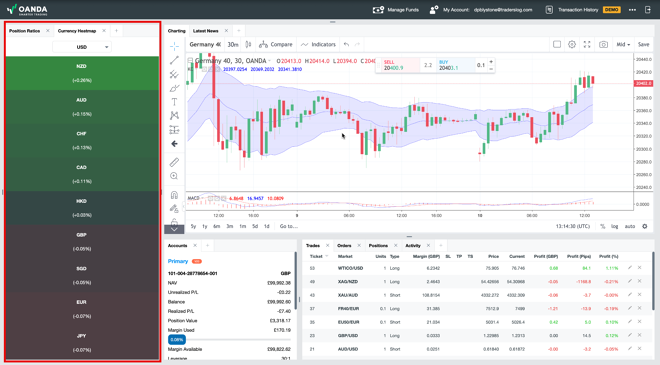The width and height of the screenshot is (660, 365).
Task: Open the Mid price type dropdown
Action: click(x=623, y=44)
